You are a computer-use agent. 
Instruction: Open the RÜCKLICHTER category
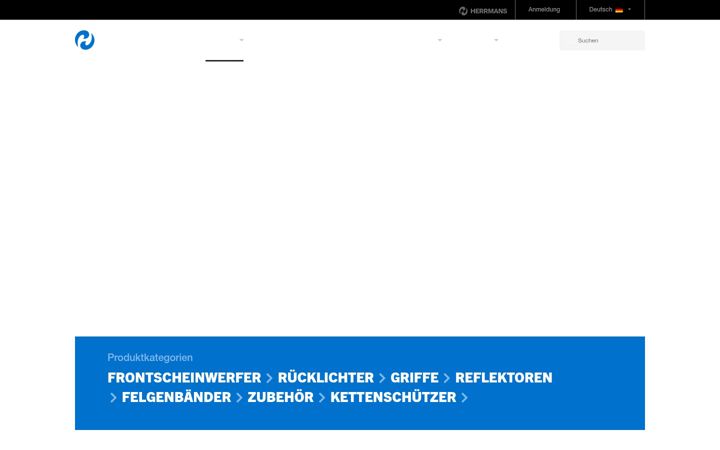point(326,377)
